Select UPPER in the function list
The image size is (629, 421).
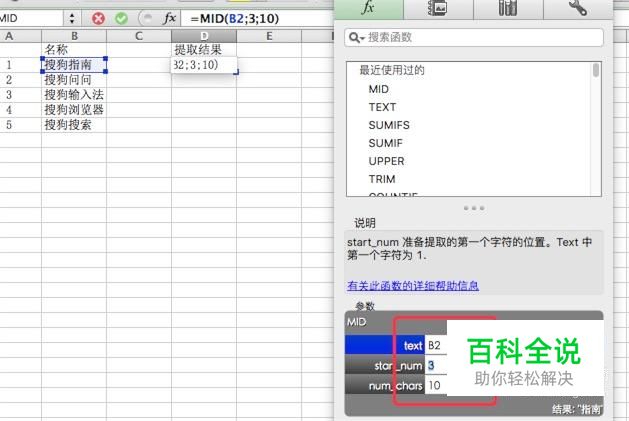pos(386,161)
